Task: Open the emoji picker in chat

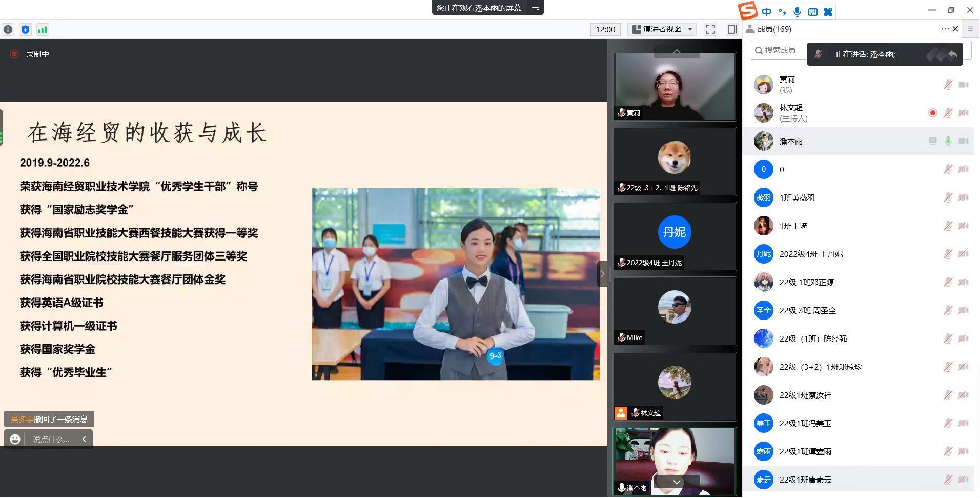Action: pyautogui.click(x=15, y=439)
